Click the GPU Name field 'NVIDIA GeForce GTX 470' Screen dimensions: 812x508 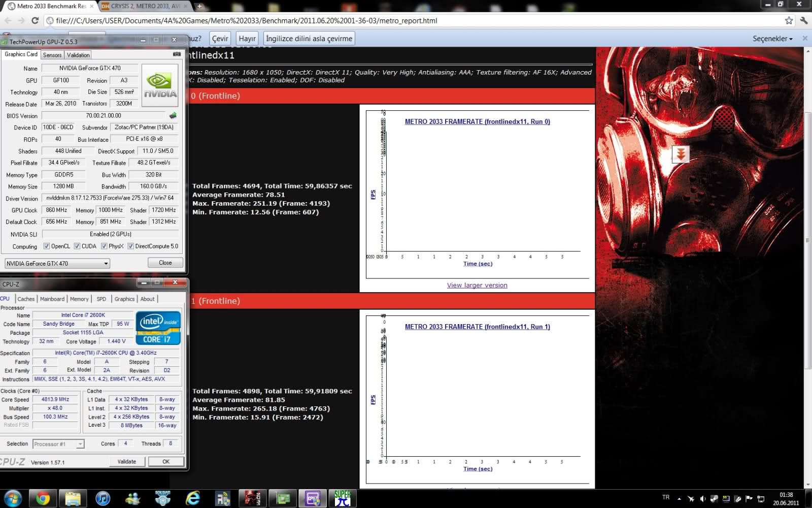90,68
